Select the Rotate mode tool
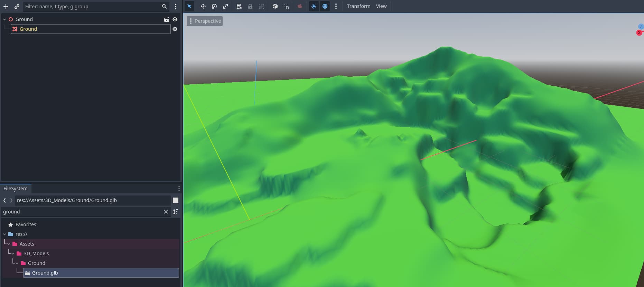This screenshot has width=644, height=287. click(x=214, y=6)
